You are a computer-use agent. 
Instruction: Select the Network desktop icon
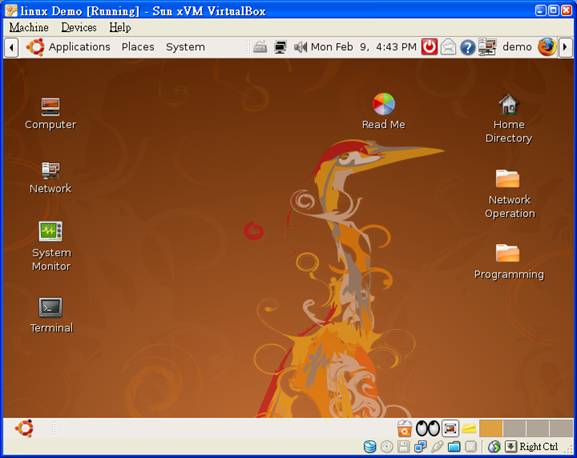pyautogui.click(x=50, y=177)
